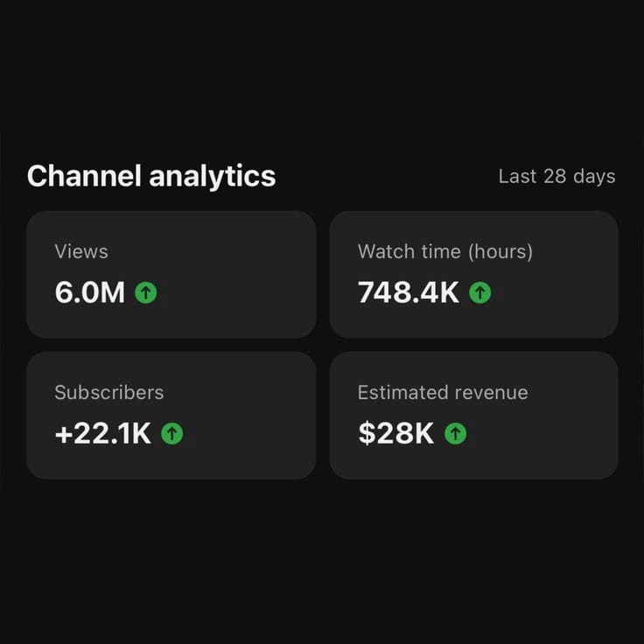Viewport: 644px width, 644px height.
Task: Select the Subscribers label text
Action: (109, 393)
